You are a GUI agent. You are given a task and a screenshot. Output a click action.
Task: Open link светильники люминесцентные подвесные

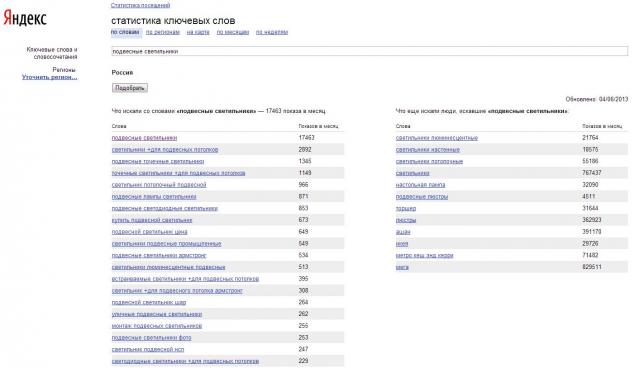coord(168,267)
